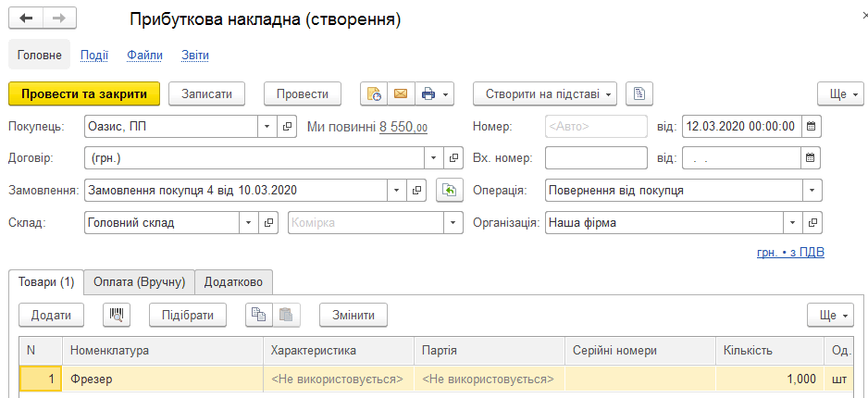Click the barcode scanner icon

click(x=117, y=315)
